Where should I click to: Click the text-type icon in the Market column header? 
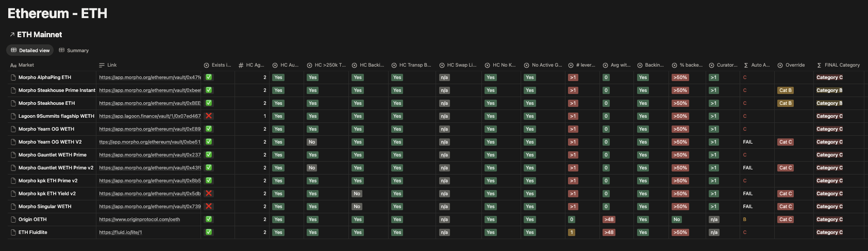[13, 65]
